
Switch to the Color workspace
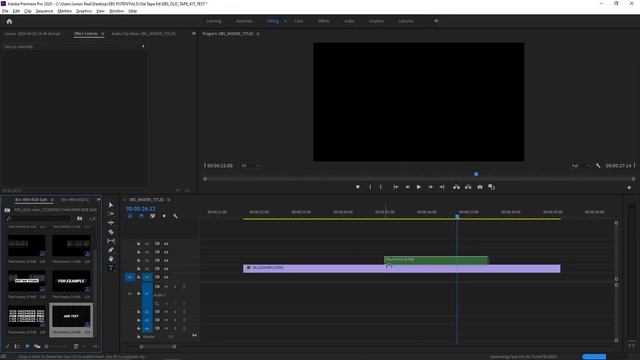(298, 21)
